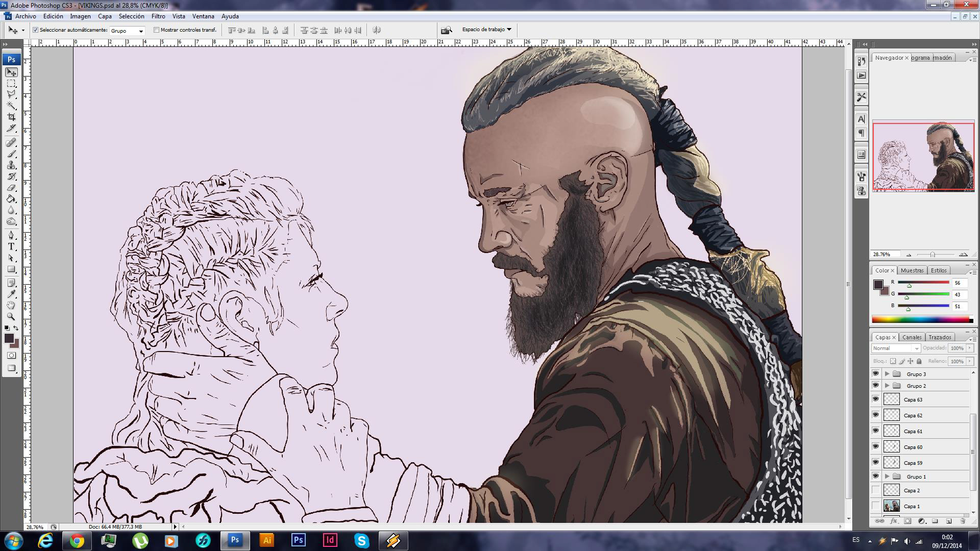Activate the Horizontal Type tool
Image resolution: width=980 pixels, height=551 pixels.
pyautogui.click(x=11, y=246)
